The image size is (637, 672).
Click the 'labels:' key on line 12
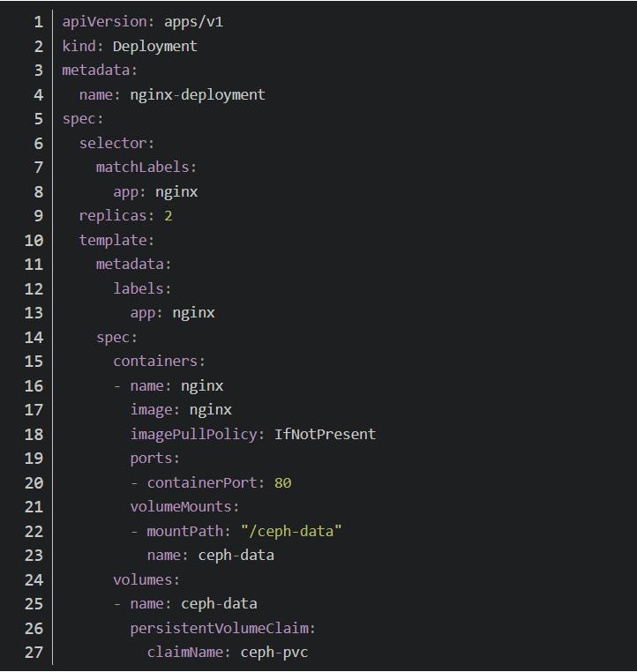(142, 288)
